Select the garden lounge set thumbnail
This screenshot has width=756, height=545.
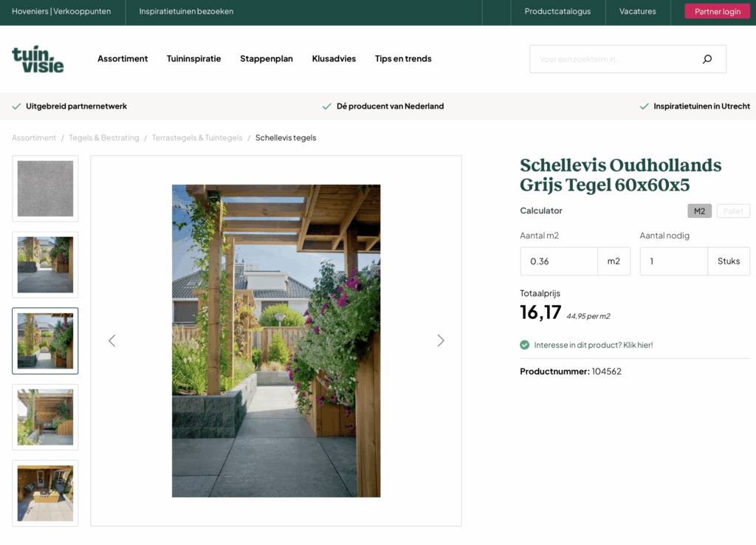point(45,493)
